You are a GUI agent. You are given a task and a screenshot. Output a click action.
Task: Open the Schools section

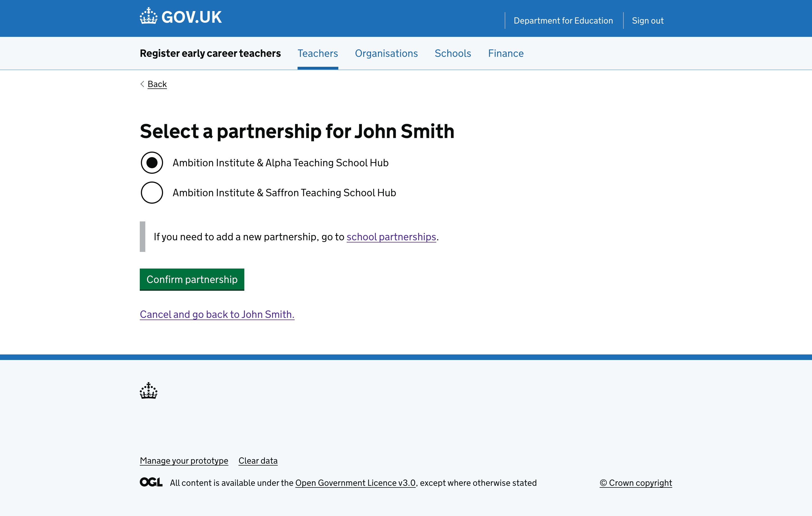pos(453,53)
